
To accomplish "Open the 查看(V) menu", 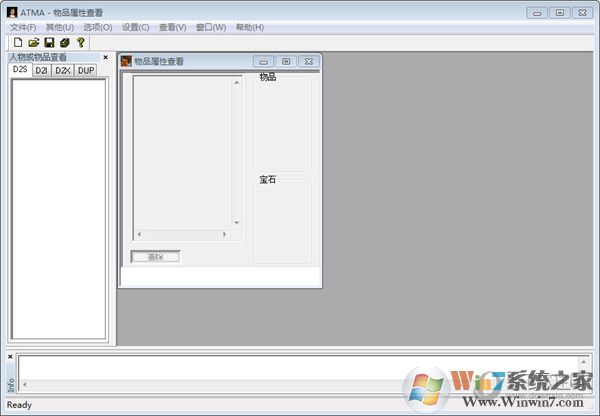I will tap(173, 28).
